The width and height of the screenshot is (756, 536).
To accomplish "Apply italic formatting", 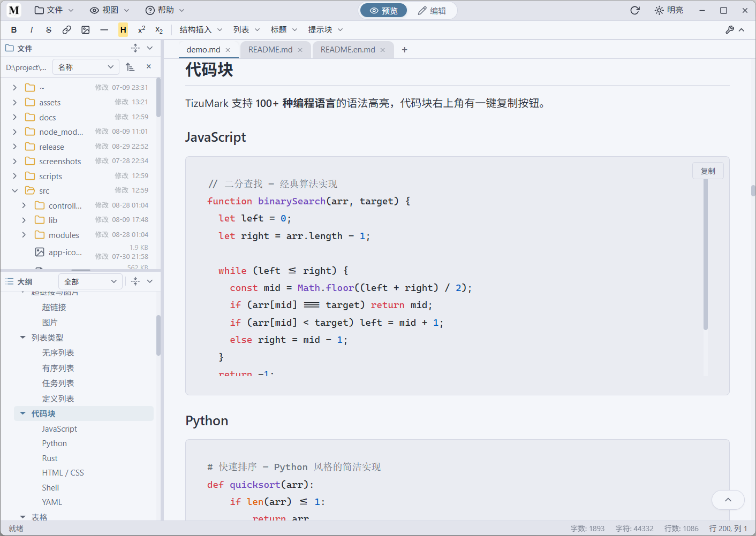I will (32, 30).
